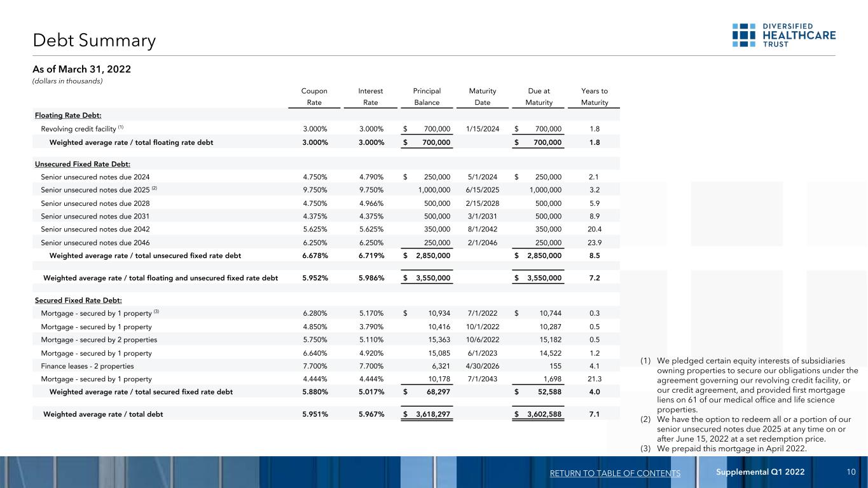
Task: Select the Interest Rate column header
Action: coord(370,97)
